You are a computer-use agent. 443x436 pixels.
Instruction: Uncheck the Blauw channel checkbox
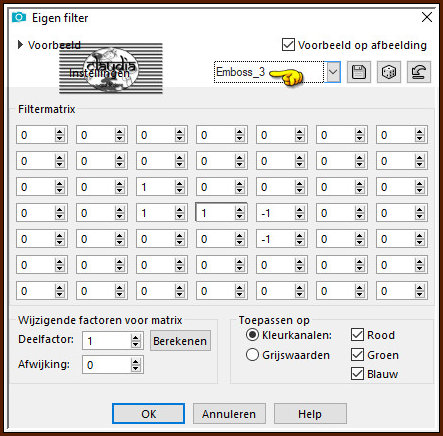click(357, 374)
